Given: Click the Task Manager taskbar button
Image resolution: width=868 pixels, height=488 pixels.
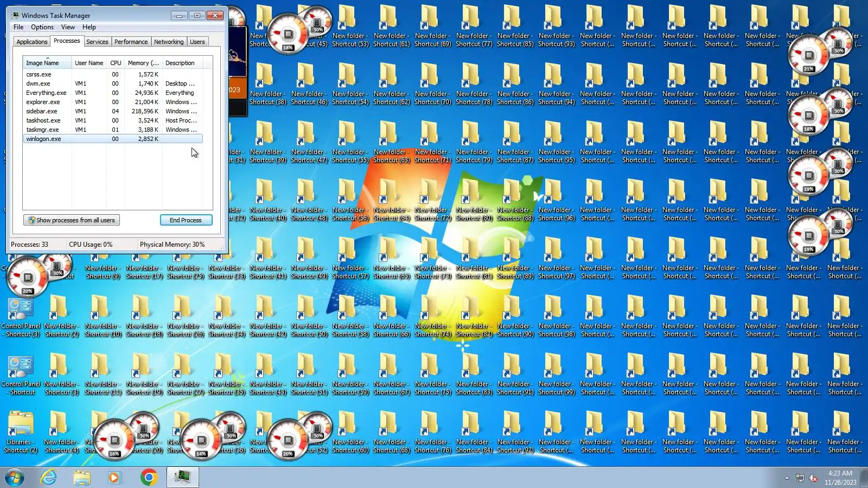Looking at the screenshot, I should click(x=182, y=477).
